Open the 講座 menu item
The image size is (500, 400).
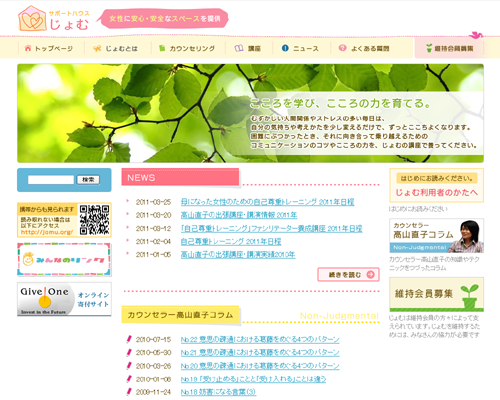[x=248, y=48]
